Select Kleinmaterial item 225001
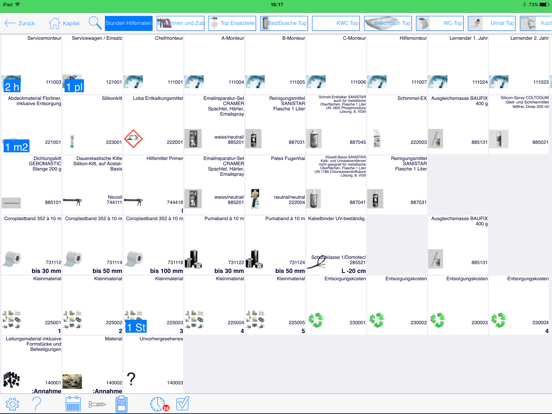 click(31, 305)
